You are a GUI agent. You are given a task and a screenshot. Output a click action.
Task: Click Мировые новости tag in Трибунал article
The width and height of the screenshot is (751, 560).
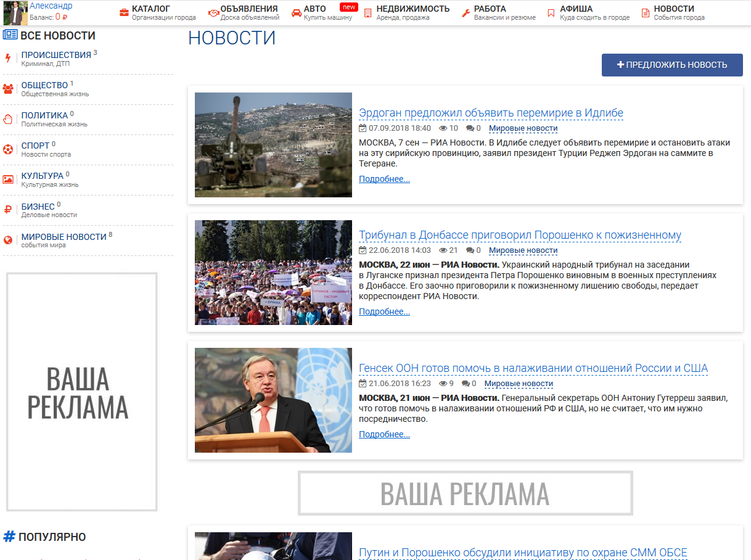523,250
